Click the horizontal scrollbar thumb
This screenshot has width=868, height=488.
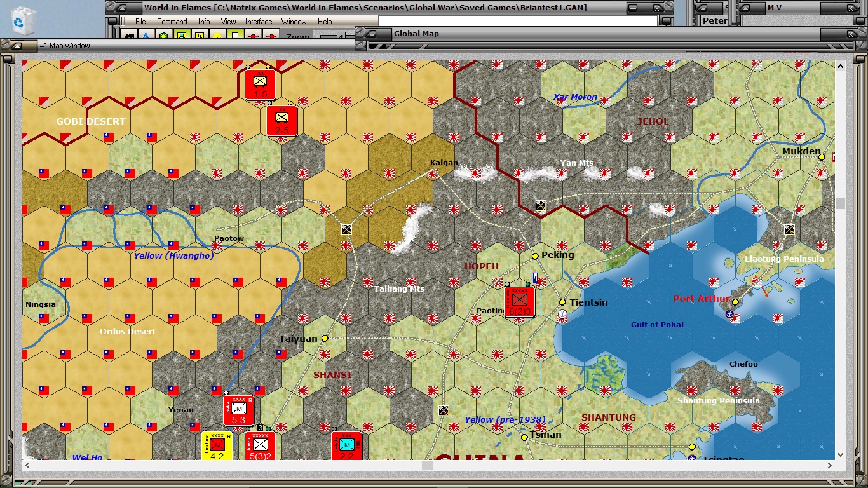click(427, 466)
